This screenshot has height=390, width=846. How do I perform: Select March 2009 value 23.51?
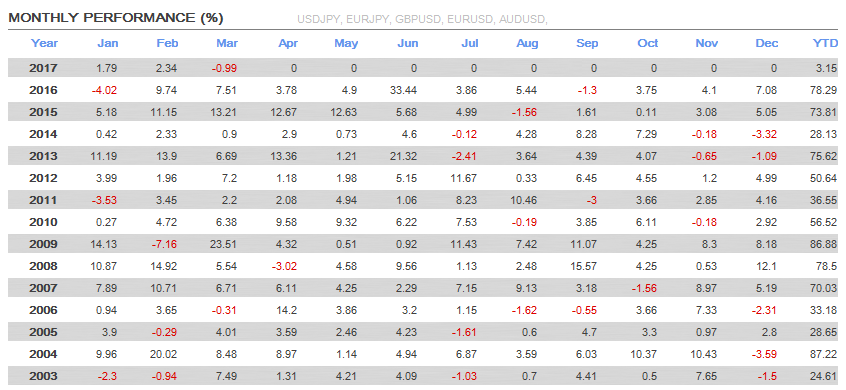pyautogui.click(x=222, y=244)
